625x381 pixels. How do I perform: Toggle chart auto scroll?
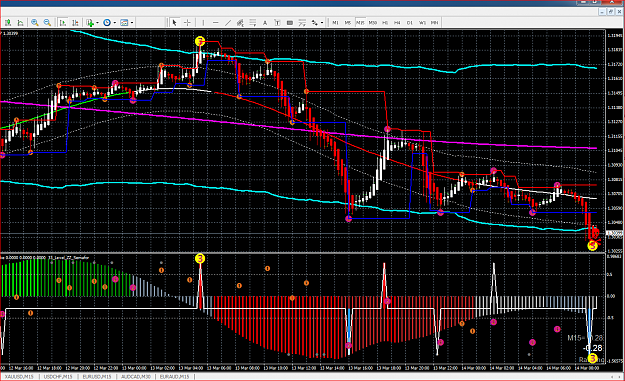63,23
